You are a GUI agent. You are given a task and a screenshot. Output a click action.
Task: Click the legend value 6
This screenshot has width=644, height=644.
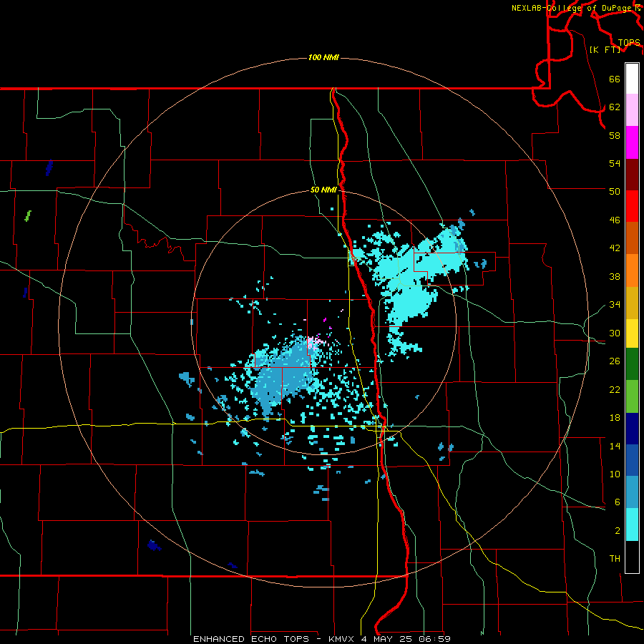coord(618,502)
